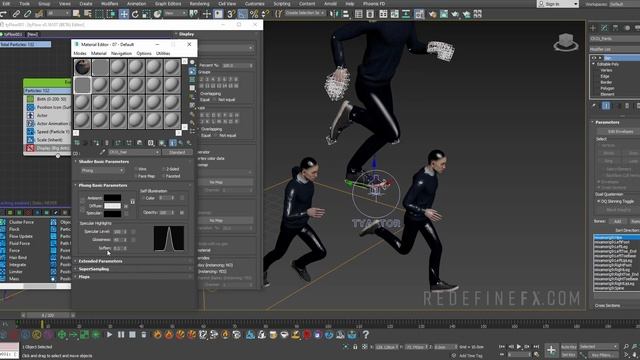
Task: Click the Pick Material eyedropper icon
Action: point(102,152)
